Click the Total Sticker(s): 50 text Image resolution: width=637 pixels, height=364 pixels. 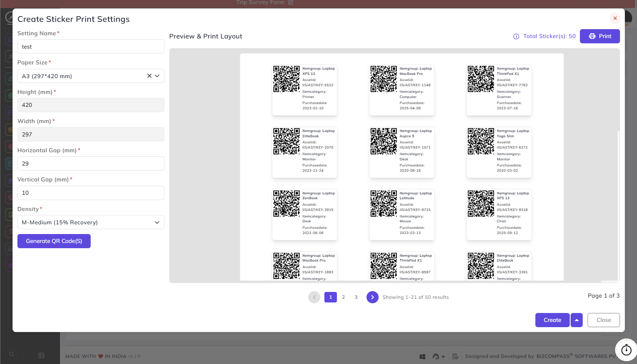coord(549,36)
